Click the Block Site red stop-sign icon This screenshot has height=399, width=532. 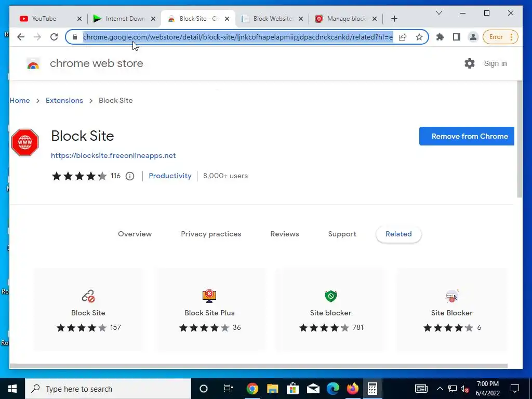tap(25, 142)
